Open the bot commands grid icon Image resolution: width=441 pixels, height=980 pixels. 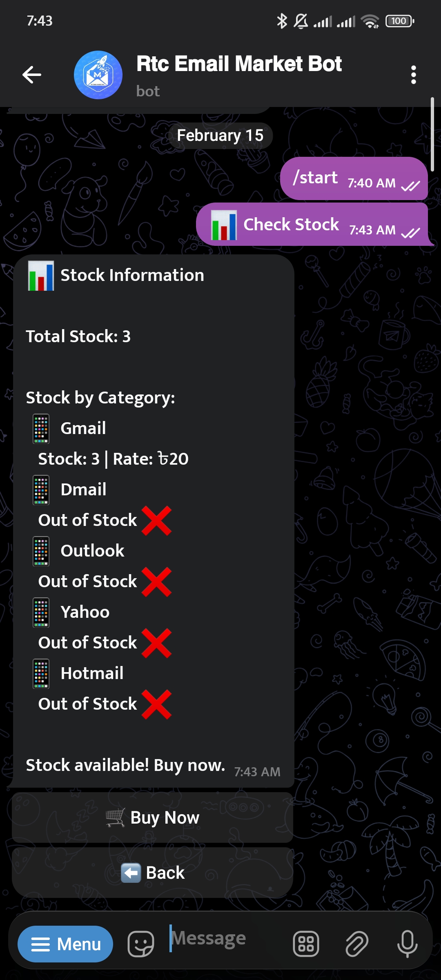click(x=306, y=944)
